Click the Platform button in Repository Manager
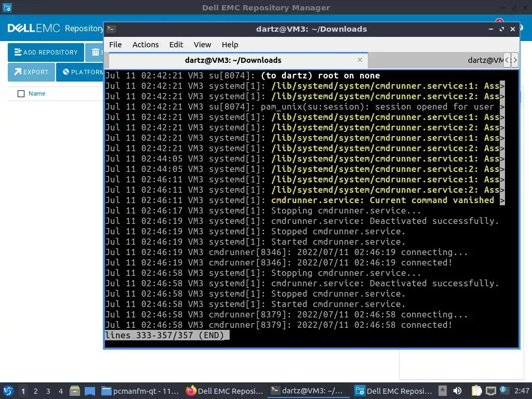The width and height of the screenshot is (532, 399). [80, 72]
